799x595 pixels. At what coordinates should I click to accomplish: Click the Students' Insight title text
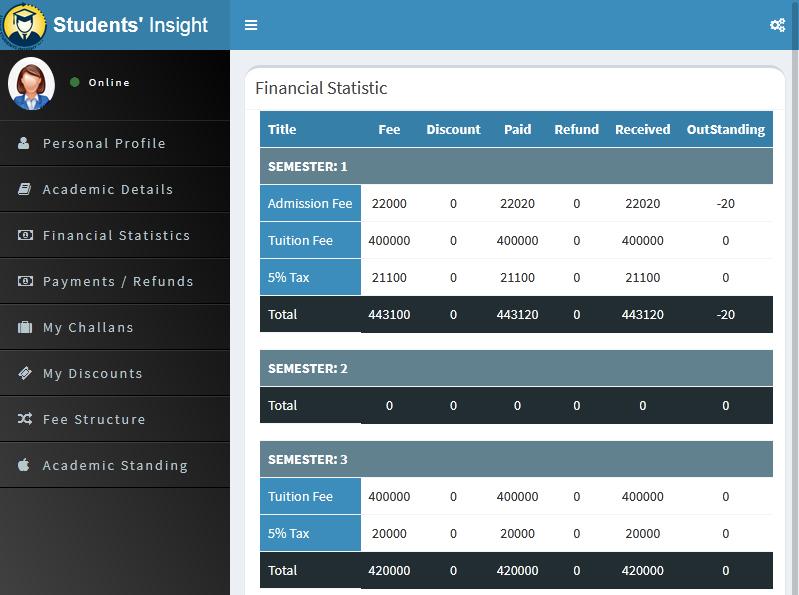click(130, 25)
